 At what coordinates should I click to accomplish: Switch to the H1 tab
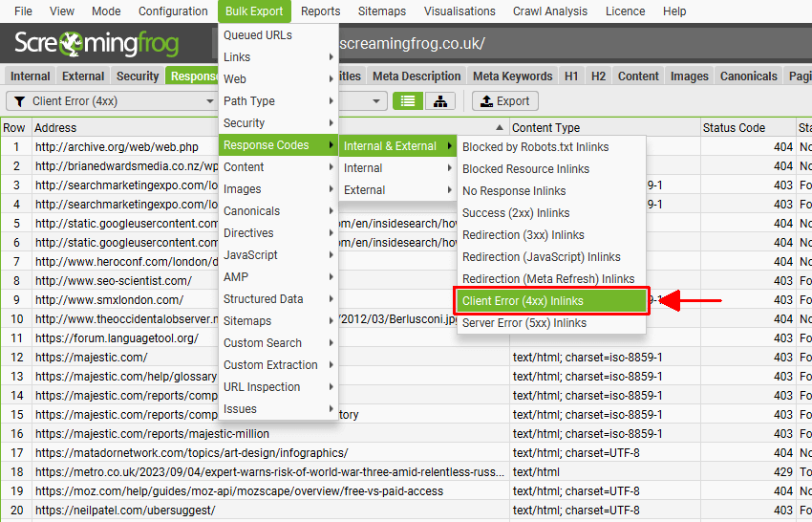pyautogui.click(x=571, y=76)
